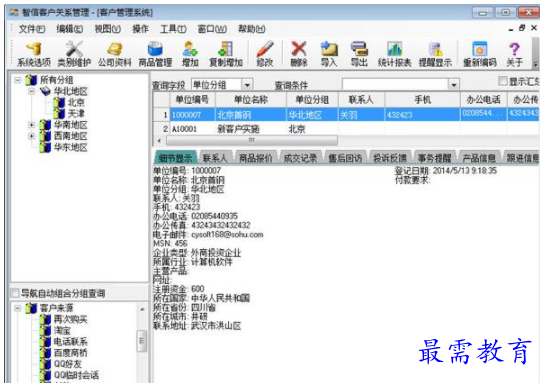Select 华东地区 group in tree
The height and width of the screenshot is (383, 540).
pos(71,147)
